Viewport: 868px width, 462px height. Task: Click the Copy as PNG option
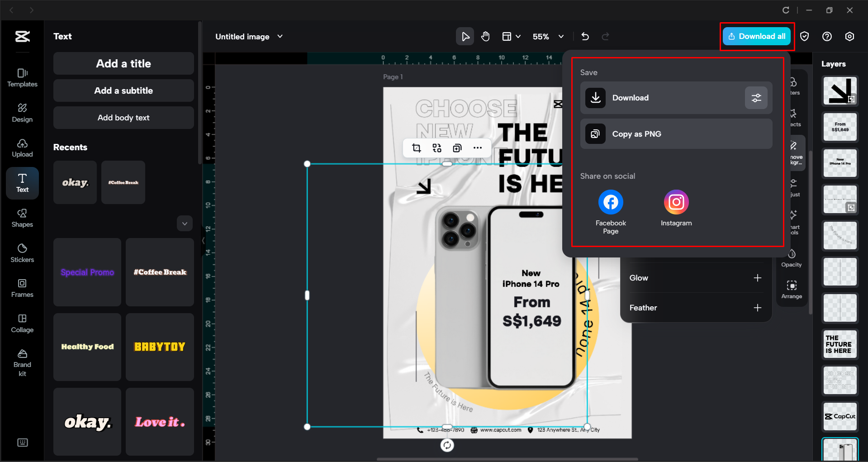click(x=636, y=133)
